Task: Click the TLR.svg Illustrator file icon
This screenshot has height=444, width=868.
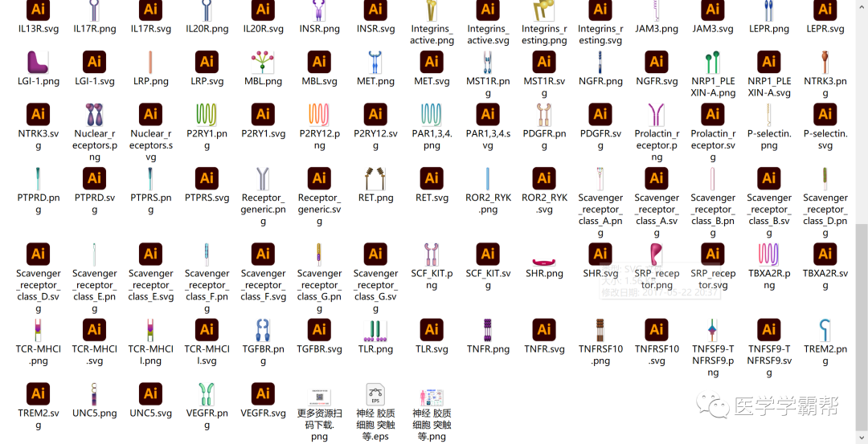Action: pos(432,330)
